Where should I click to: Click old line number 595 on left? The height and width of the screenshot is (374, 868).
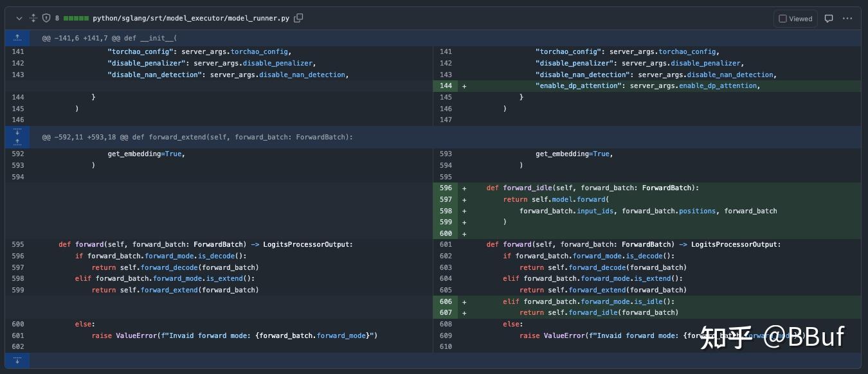17,245
